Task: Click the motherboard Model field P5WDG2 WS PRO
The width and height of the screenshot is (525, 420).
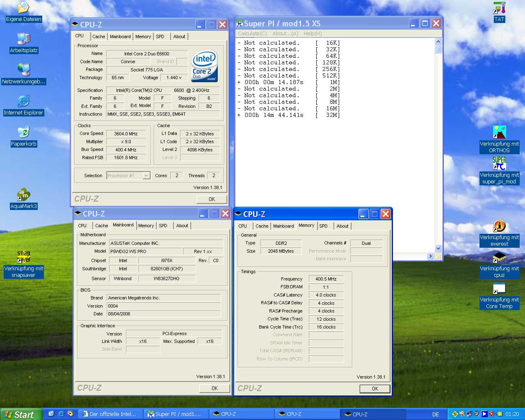Action: (146, 251)
